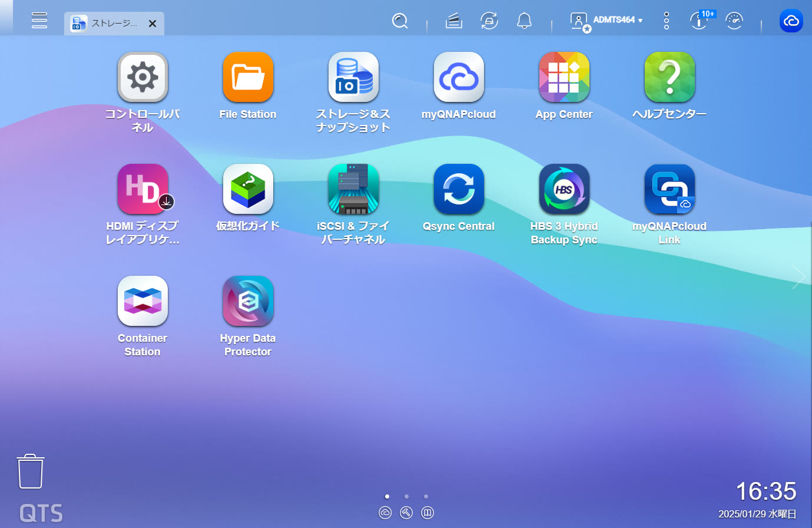Close the ストレージ taskbar tab

click(x=153, y=24)
